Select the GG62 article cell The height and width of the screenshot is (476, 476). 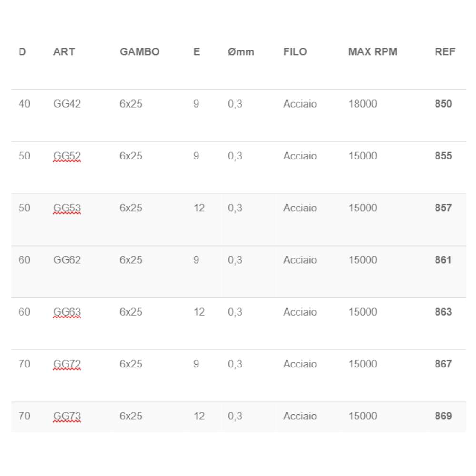click(67, 260)
